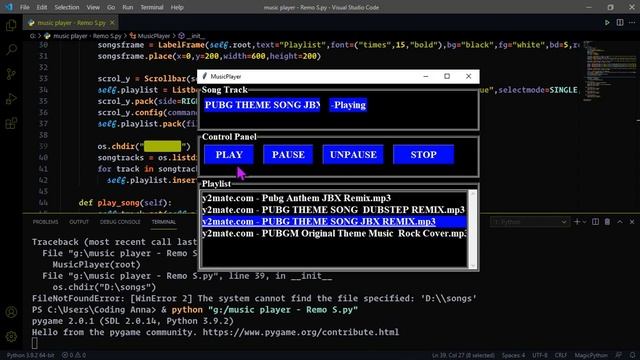Click the errors and warnings status indicator

tap(74, 356)
